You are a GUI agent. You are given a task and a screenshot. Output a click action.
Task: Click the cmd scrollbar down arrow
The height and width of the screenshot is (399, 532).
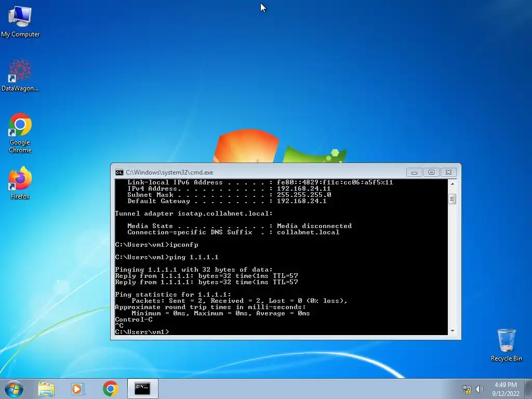click(x=453, y=331)
